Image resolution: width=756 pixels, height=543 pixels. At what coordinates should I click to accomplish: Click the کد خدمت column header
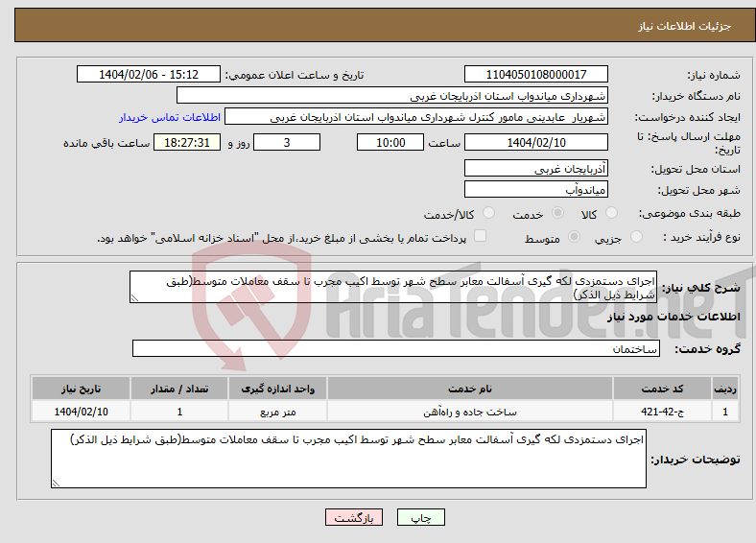point(663,389)
